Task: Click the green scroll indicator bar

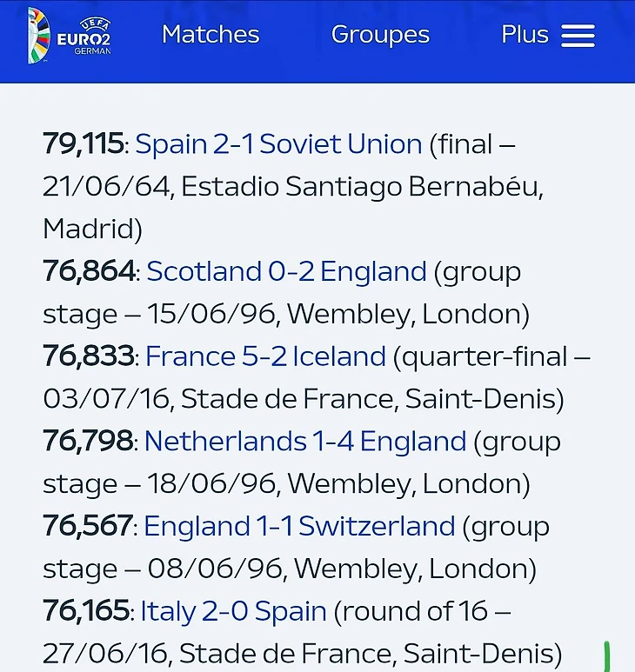Action: pos(606,656)
